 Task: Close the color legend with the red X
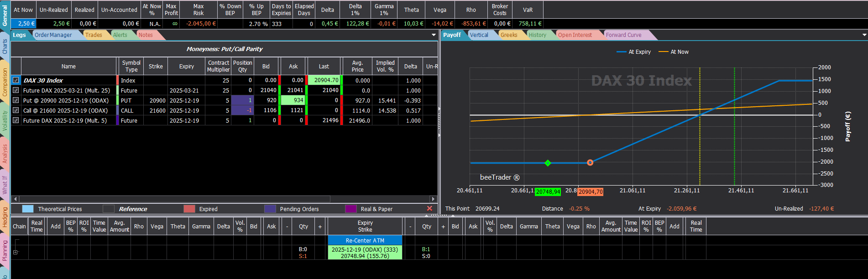[x=429, y=208]
